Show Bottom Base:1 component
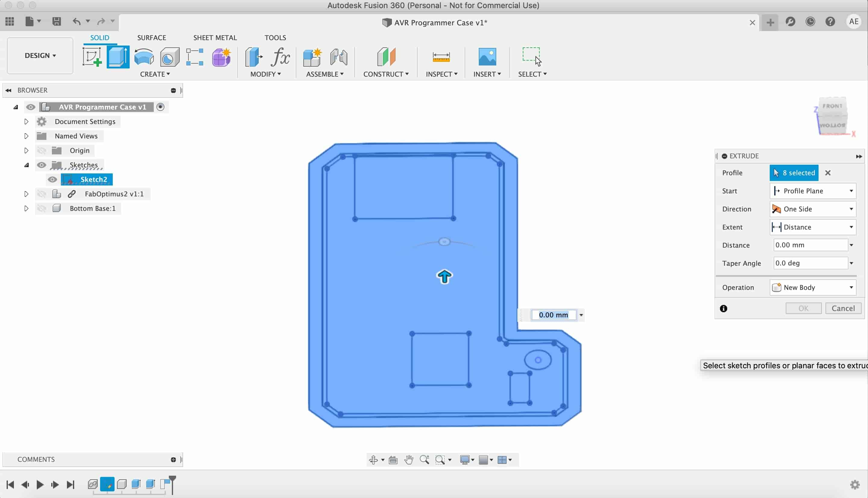This screenshot has width=868, height=498. tap(41, 208)
